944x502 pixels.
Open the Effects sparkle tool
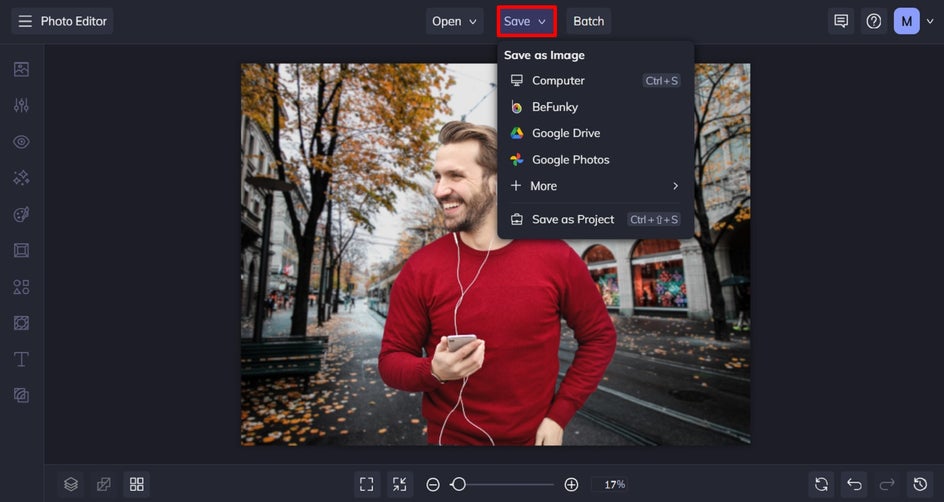click(x=21, y=178)
